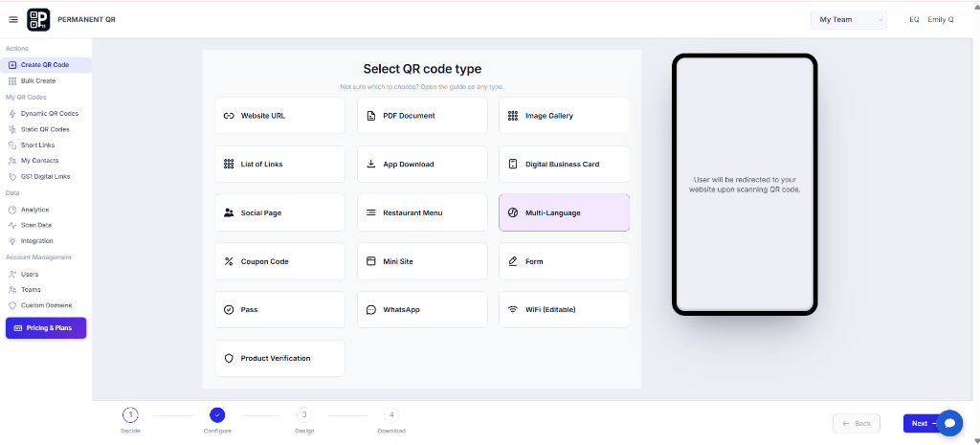The width and height of the screenshot is (980, 445).
Task: Click the grid icon on List of Links card
Action: [x=229, y=165]
